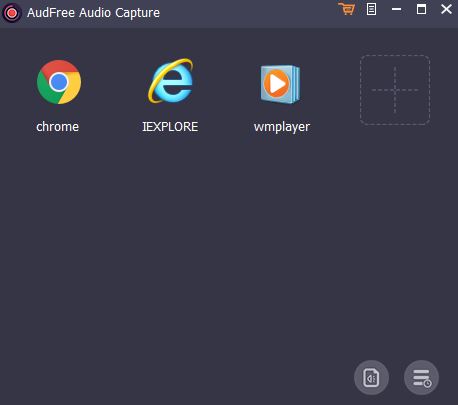Click the AudFree red record logo
This screenshot has width=458, height=405.
[12, 13]
